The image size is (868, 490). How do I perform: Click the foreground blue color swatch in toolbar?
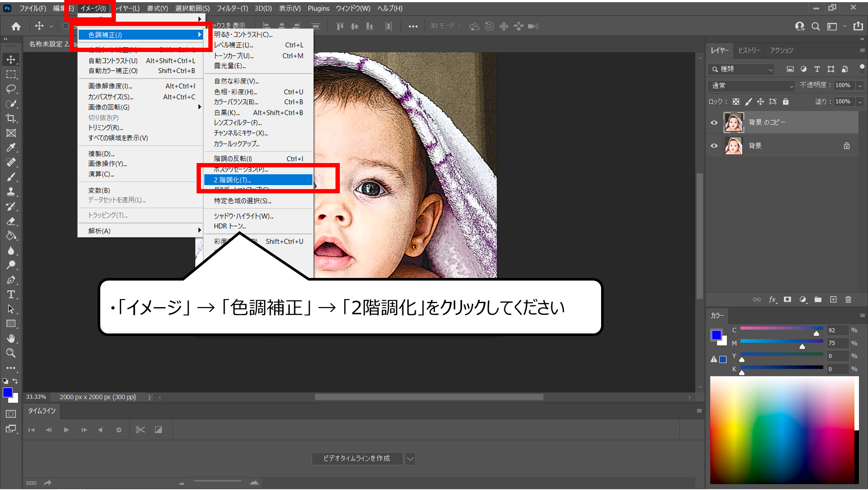[8, 393]
